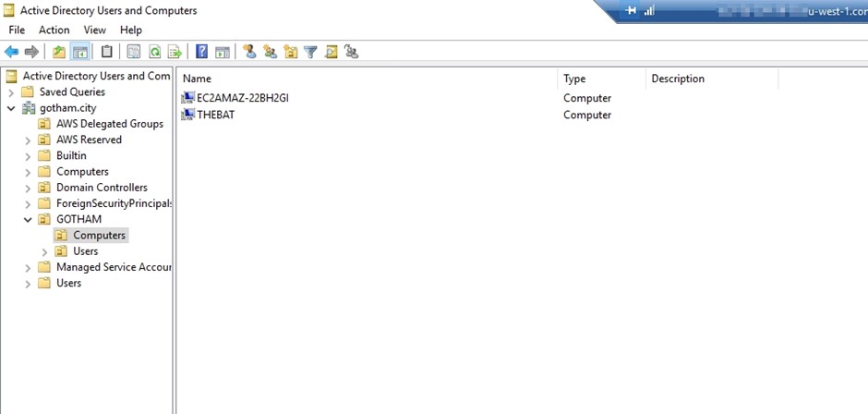The image size is (868, 414).
Task: Expand the Managed Service Accounts node
Action: click(x=29, y=268)
